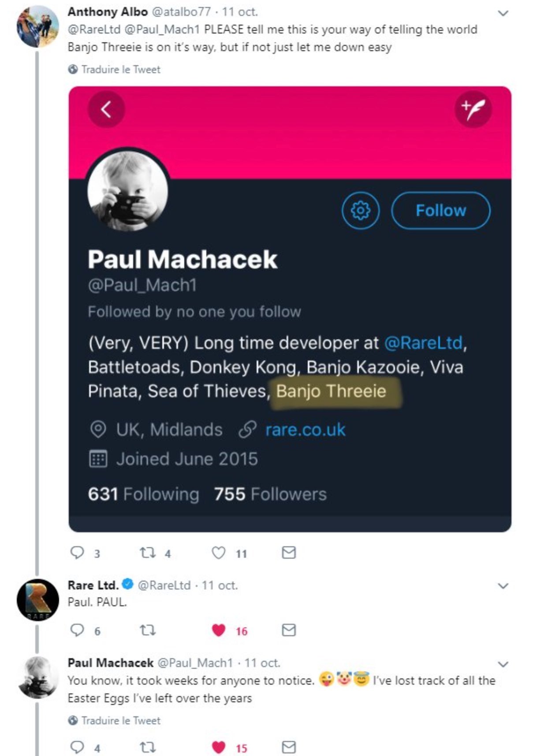The width and height of the screenshot is (537, 756).
Task: Unlike Rare Ltd.'s tweet
Action: [x=219, y=630]
